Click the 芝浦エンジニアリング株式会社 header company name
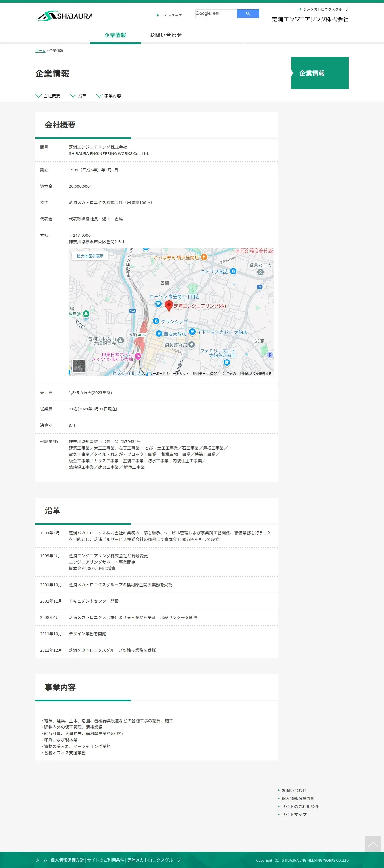Viewport: 384px width, 868px height. tap(310, 19)
